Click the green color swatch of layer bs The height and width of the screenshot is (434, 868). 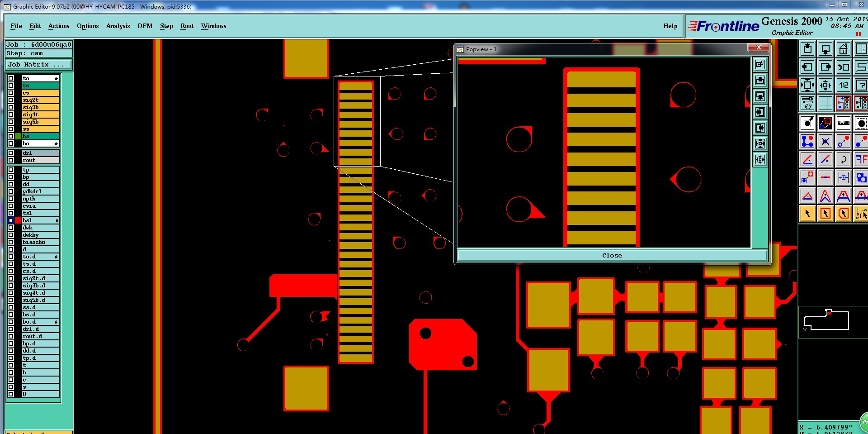click(x=18, y=136)
